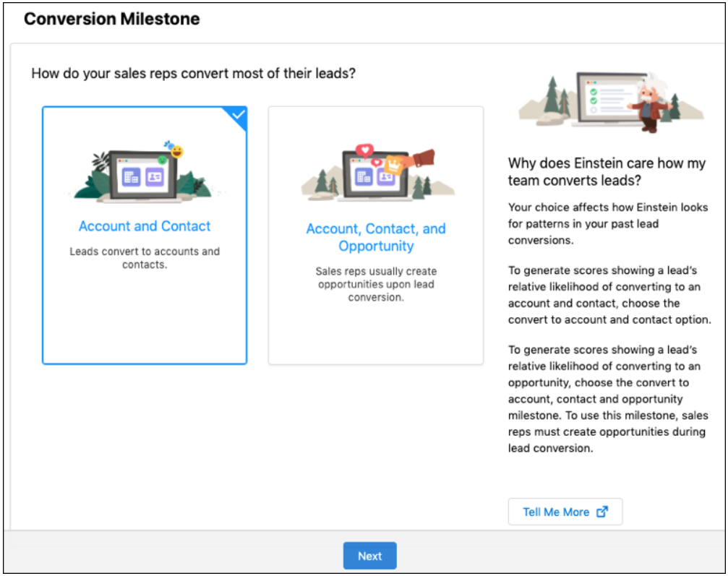This screenshot has width=728, height=576.
Task: Click the external link icon beside Tell Me More
Action: pos(602,512)
